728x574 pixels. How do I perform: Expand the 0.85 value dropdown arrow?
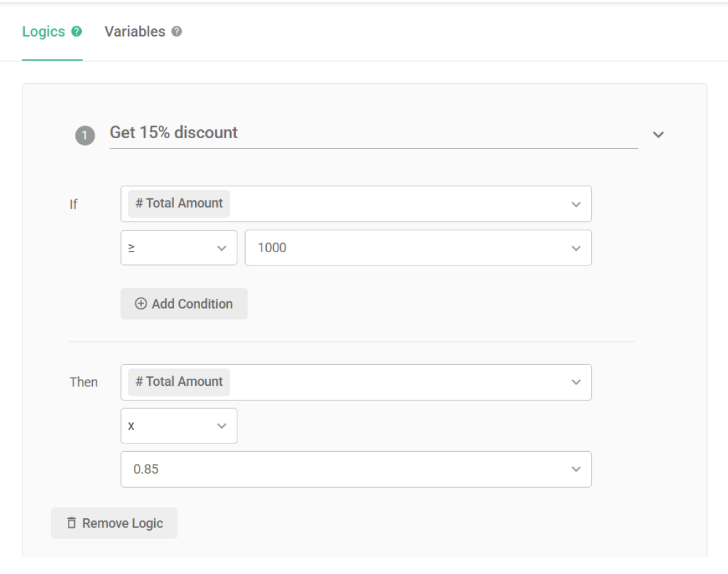(576, 470)
